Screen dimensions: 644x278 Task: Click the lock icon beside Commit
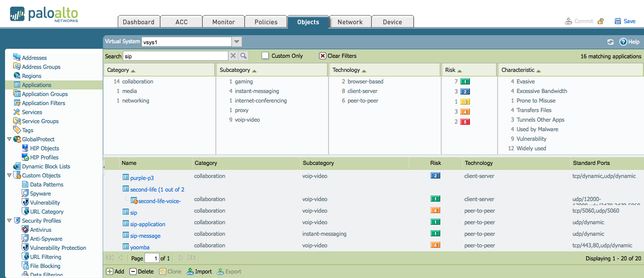pyautogui.click(x=600, y=21)
